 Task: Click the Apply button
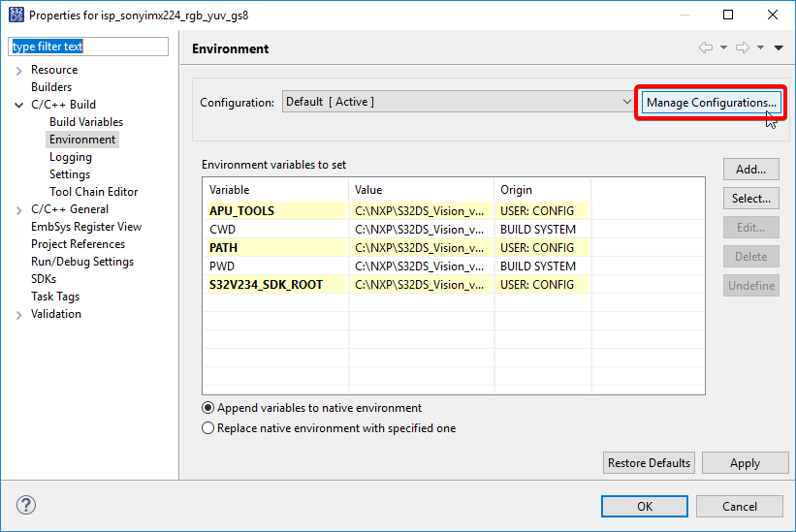click(x=745, y=463)
